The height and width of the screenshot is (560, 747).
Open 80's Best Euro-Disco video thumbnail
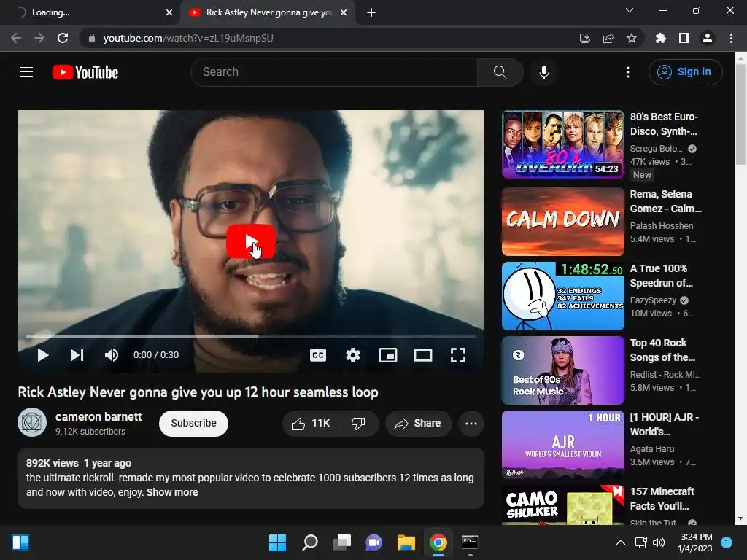(x=562, y=145)
